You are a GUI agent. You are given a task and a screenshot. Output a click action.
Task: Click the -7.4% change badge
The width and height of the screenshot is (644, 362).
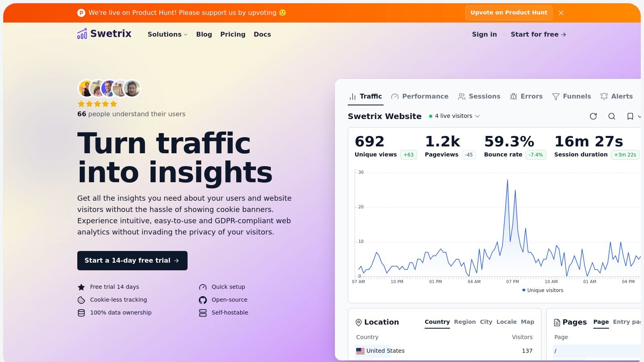[x=536, y=155]
